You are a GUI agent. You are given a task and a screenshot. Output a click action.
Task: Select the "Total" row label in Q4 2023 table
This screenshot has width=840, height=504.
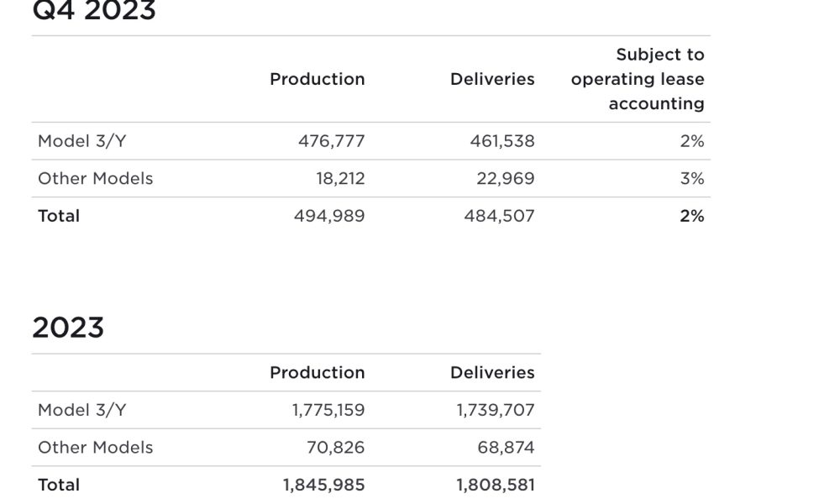pyautogui.click(x=59, y=217)
